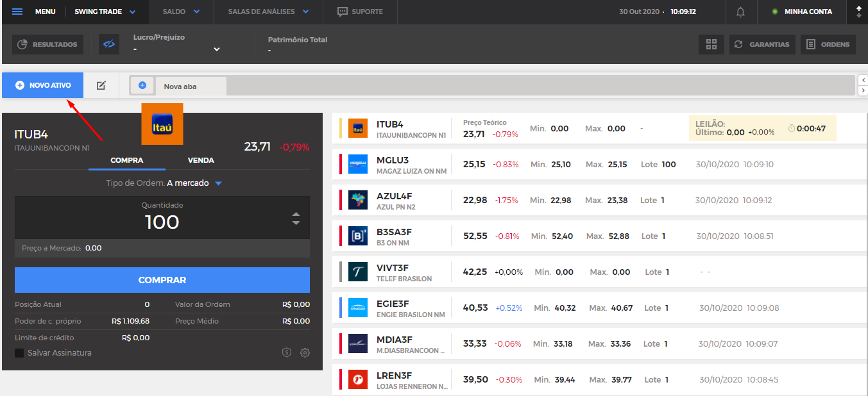Image resolution: width=868 pixels, height=396 pixels.
Task: Click the NOVO ATIVO button
Action: (43, 85)
